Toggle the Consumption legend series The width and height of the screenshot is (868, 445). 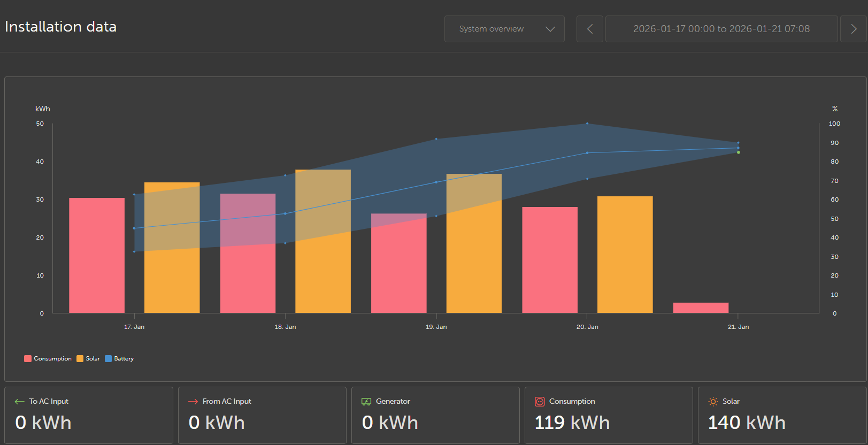click(48, 358)
